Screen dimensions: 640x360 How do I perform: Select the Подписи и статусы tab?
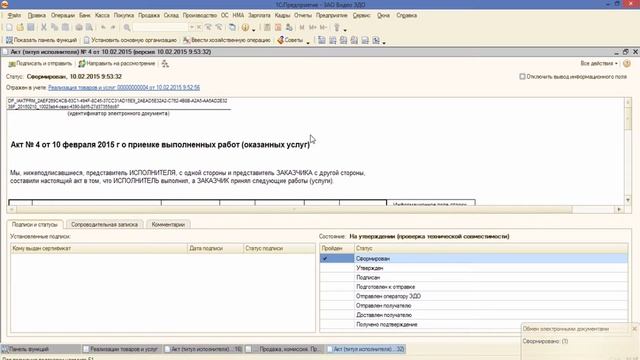pos(35,224)
